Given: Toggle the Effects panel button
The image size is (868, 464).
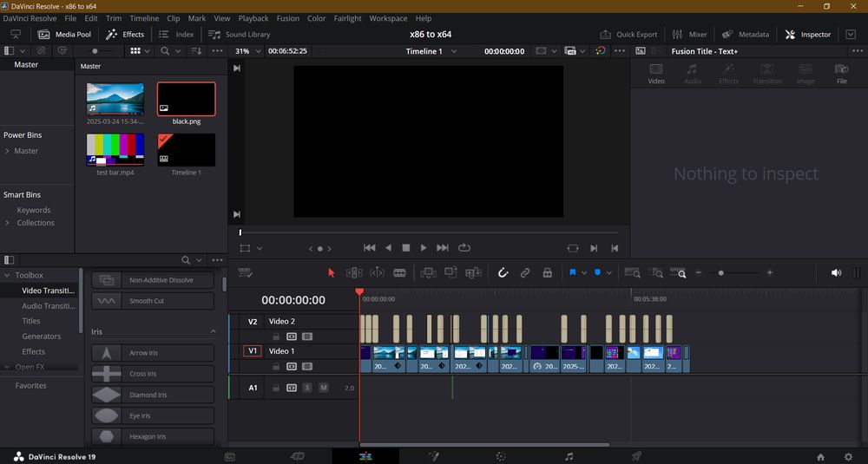Looking at the screenshot, I should (x=125, y=35).
